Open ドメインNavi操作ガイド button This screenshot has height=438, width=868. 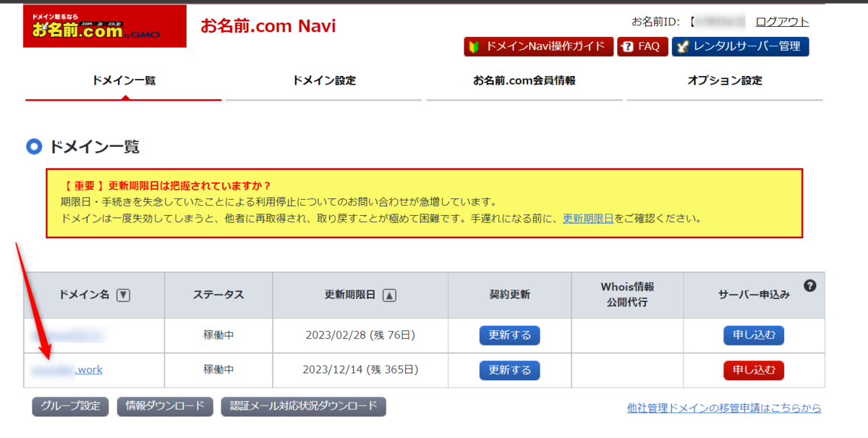(x=539, y=46)
